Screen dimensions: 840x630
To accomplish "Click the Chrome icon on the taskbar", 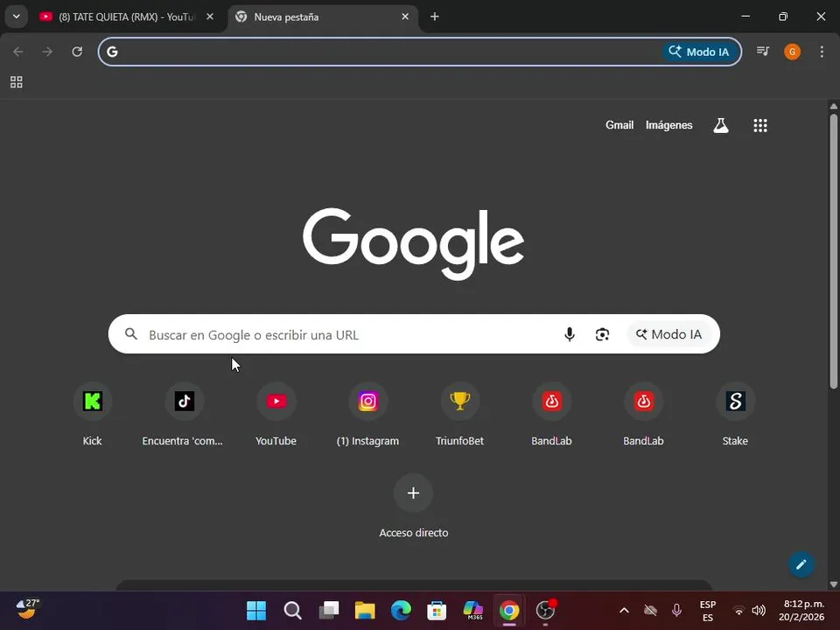I will 509,610.
